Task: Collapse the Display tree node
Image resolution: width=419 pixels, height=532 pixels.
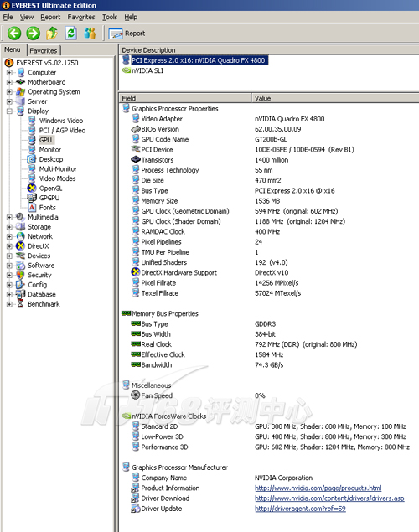Action: pyautogui.click(x=9, y=111)
